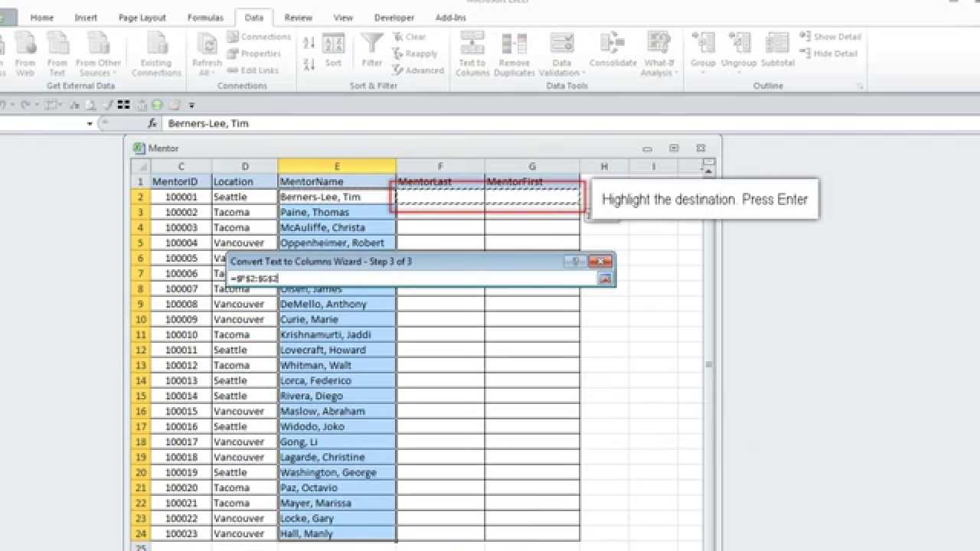Click the Hide Detail item
980x551 pixels.
pyautogui.click(x=829, y=54)
